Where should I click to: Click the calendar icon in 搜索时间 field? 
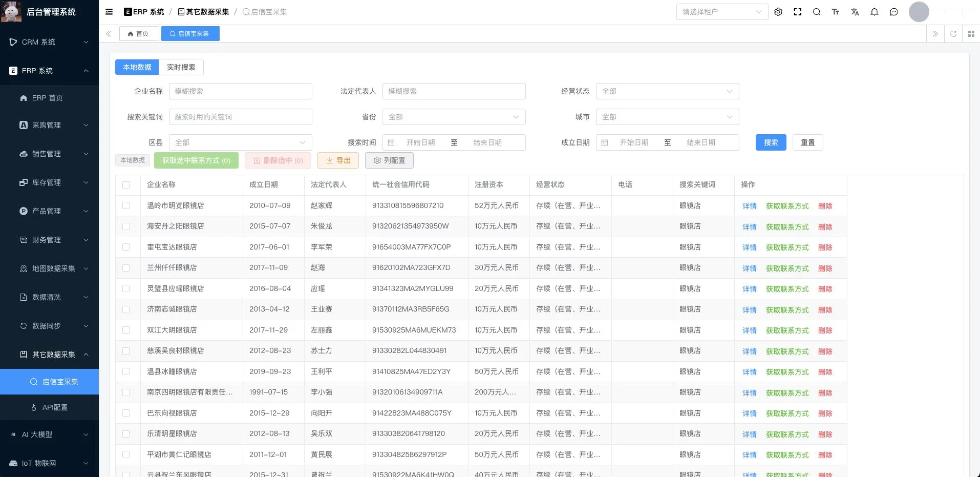click(391, 142)
